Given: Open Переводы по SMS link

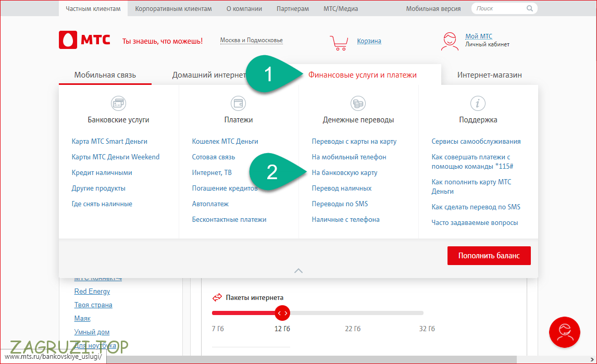Looking at the screenshot, I should tap(340, 204).
